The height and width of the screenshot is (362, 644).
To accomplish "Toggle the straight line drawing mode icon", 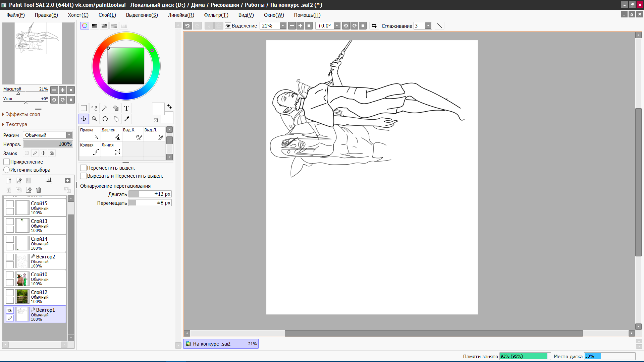I will click(439, 26).
